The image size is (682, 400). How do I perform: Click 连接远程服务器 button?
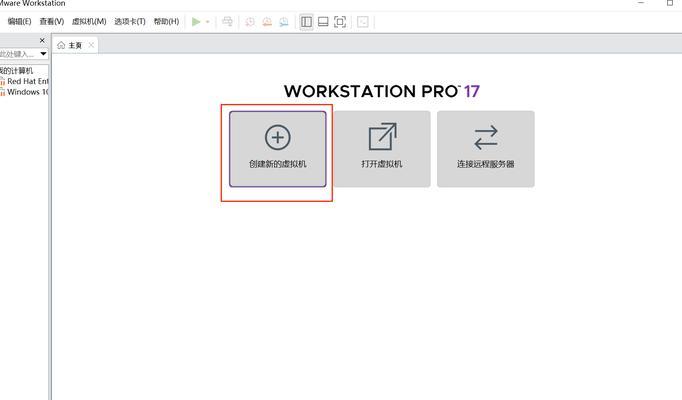point(486,149)
